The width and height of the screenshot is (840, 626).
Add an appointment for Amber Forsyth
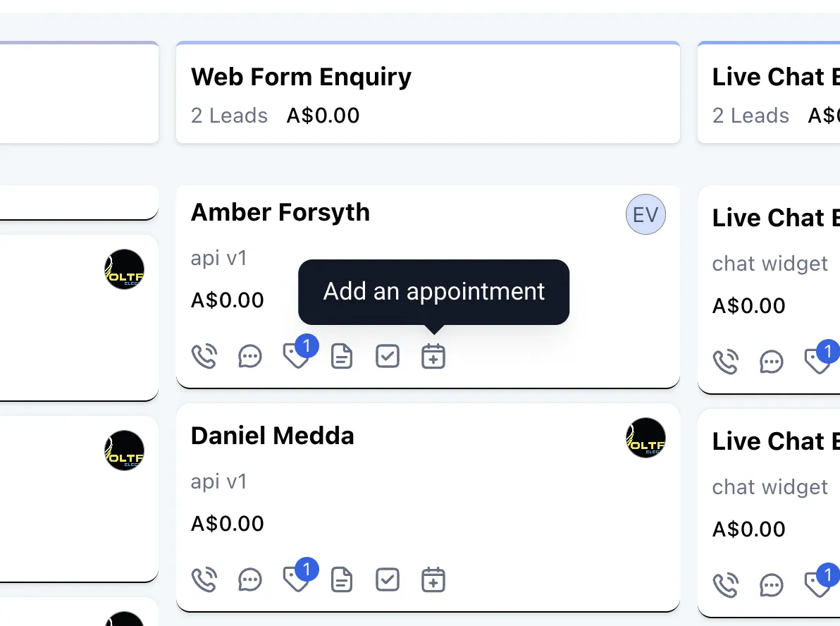click(x=433, y=356)
